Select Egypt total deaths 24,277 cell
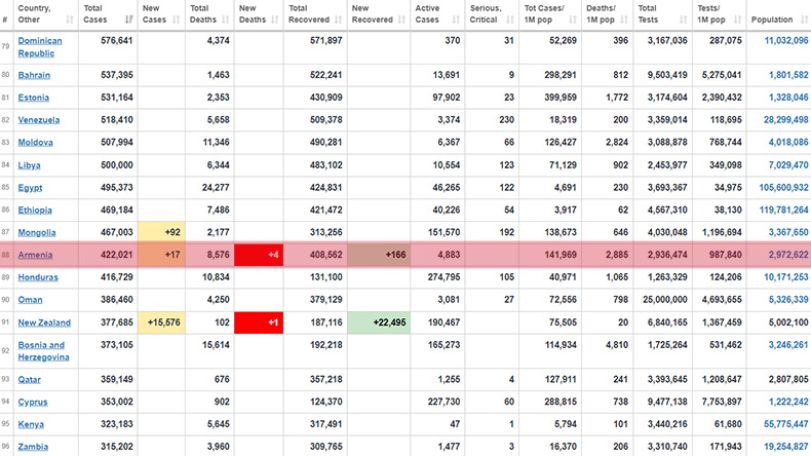 (209, 188)
